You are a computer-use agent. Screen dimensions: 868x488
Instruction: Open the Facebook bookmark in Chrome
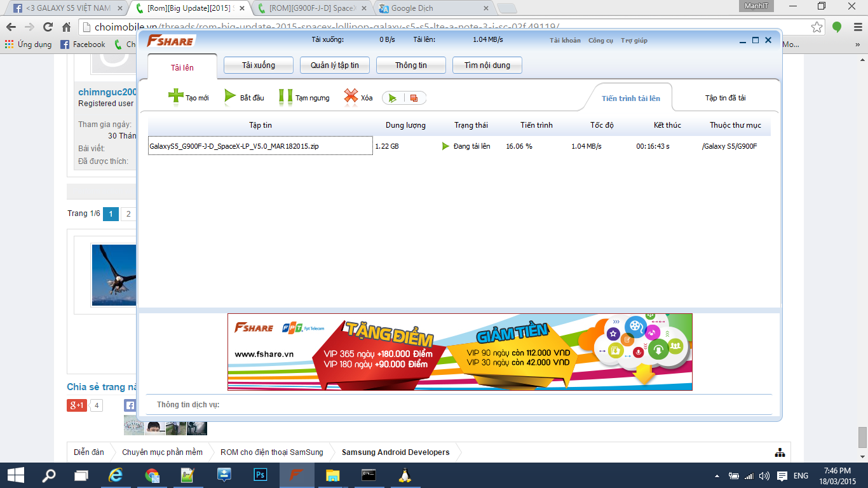pos(83,44)
